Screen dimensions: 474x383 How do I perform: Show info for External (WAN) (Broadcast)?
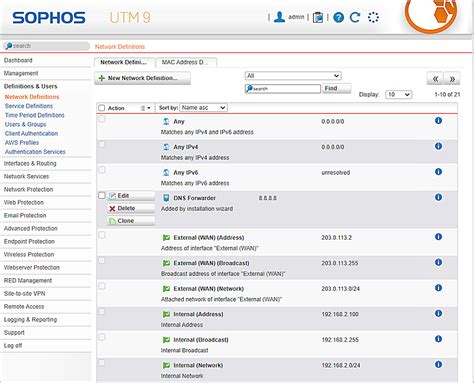coord(438,262)
